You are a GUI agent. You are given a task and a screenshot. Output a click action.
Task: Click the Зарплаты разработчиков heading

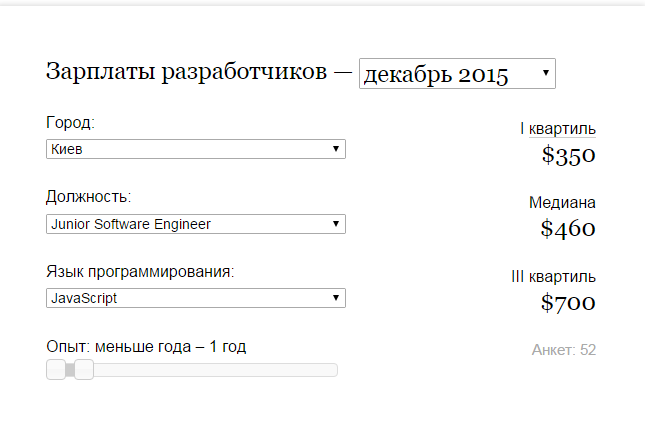(x=186, y=73)
